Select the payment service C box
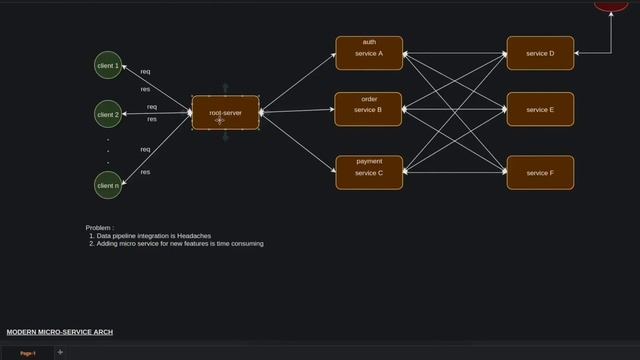Screen dimensions: 640x360 point(369,172)
